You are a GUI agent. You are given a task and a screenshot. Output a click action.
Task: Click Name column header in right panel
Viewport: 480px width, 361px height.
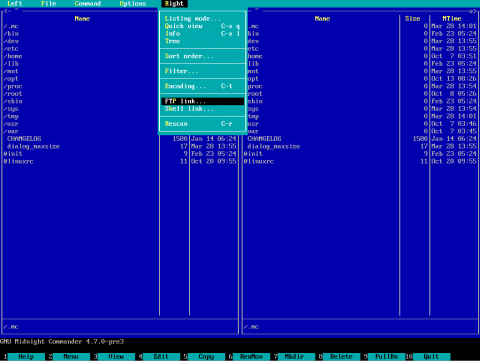pos(322,19)
